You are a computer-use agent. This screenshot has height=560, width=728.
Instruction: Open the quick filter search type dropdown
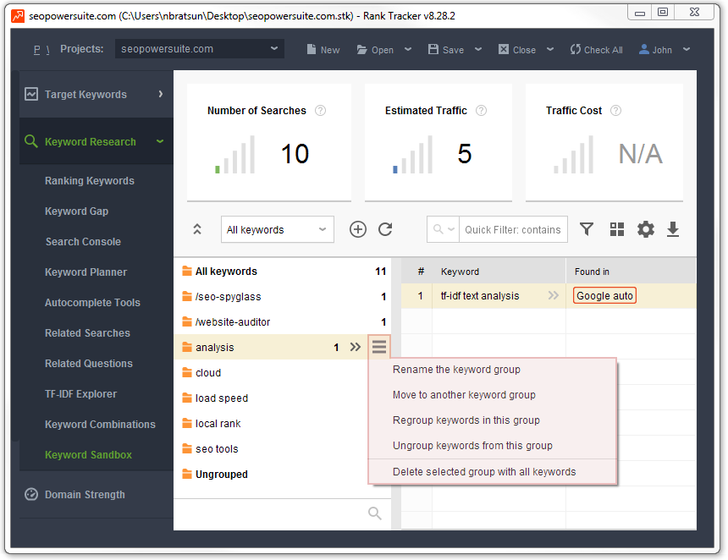[443, 229]
